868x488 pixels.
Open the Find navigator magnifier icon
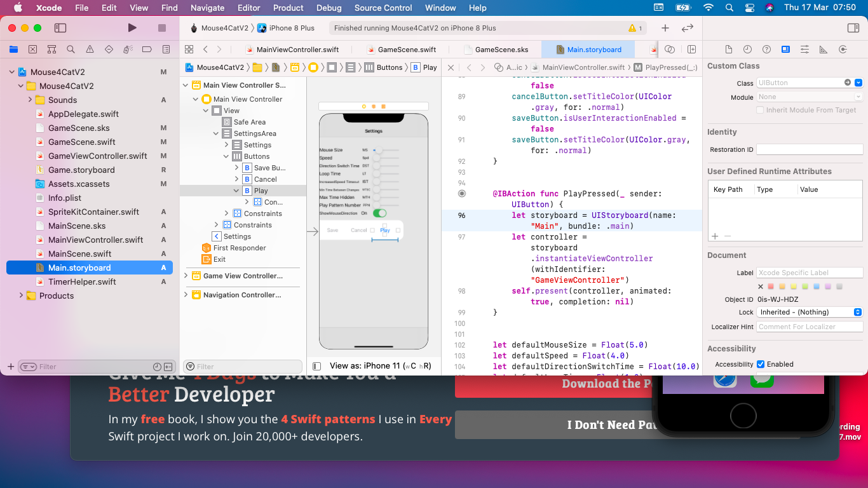point(71,50)
